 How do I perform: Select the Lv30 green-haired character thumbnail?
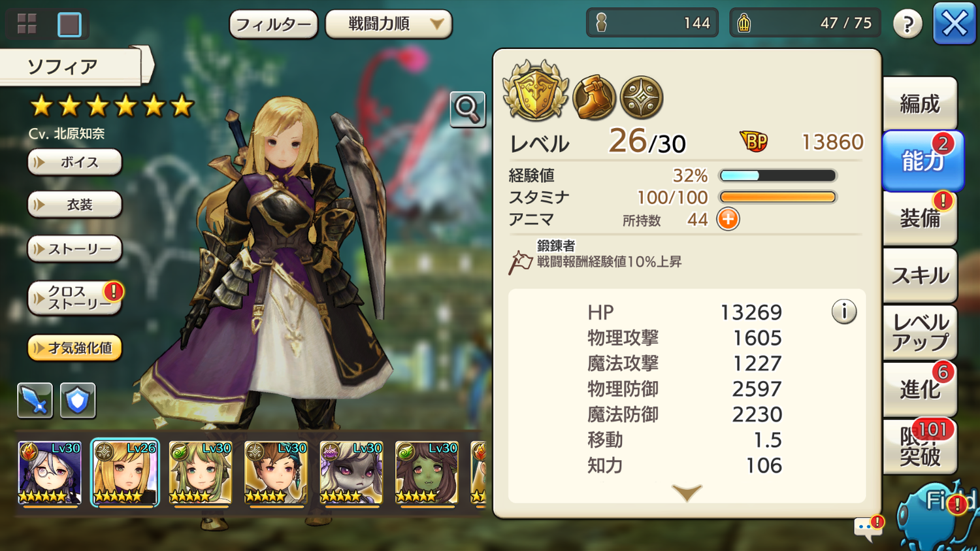[200, 473]
